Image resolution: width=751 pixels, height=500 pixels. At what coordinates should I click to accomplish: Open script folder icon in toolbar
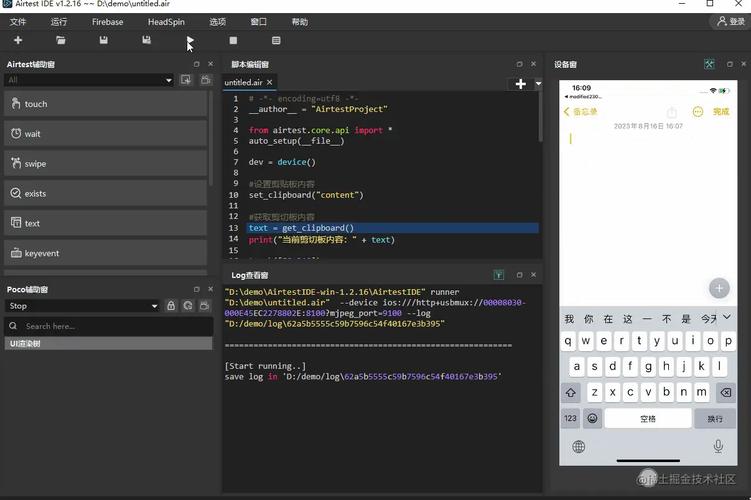pyautogui.click(x=61, y=40)
